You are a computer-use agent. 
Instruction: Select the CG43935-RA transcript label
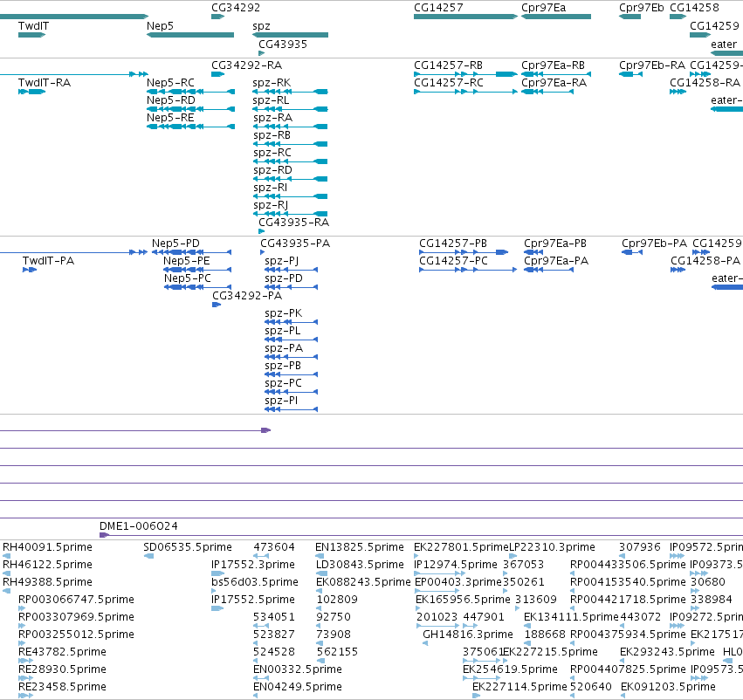point(293,223)
